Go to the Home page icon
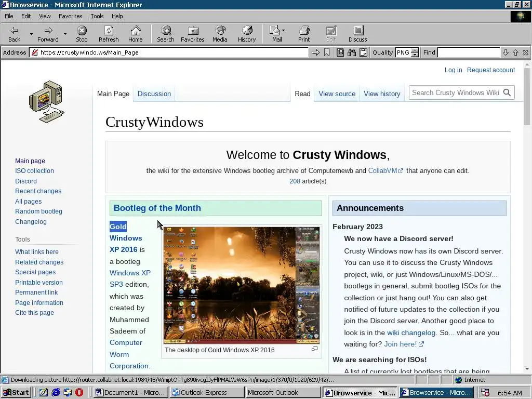Viewport: 532px width, 399px height. point(136,31)
